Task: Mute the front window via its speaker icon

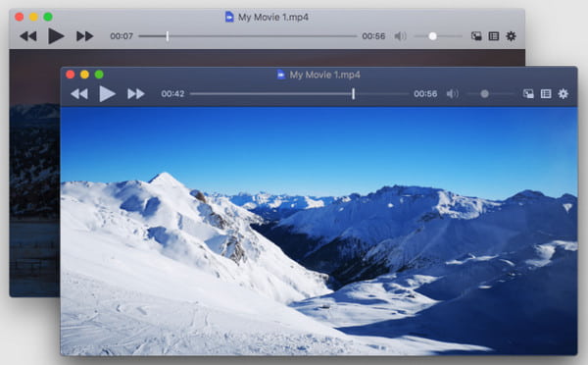Action: click(x=453, y=93)
